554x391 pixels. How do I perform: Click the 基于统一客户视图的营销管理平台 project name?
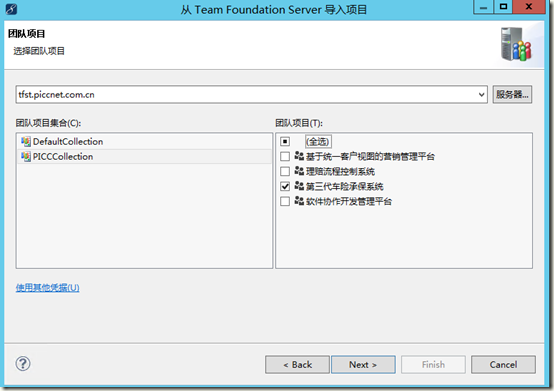coord(370,156)
